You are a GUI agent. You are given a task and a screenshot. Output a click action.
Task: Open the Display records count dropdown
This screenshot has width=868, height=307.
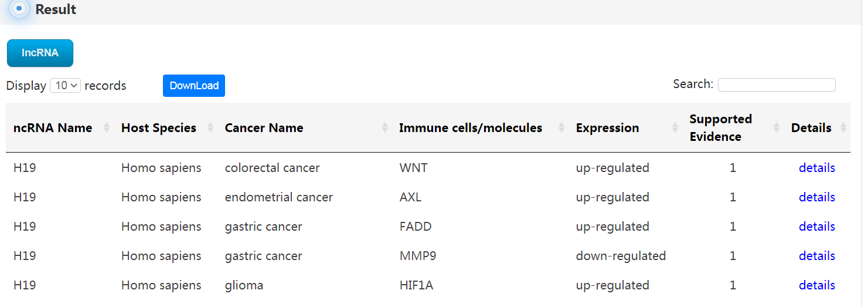pos(65,86)
